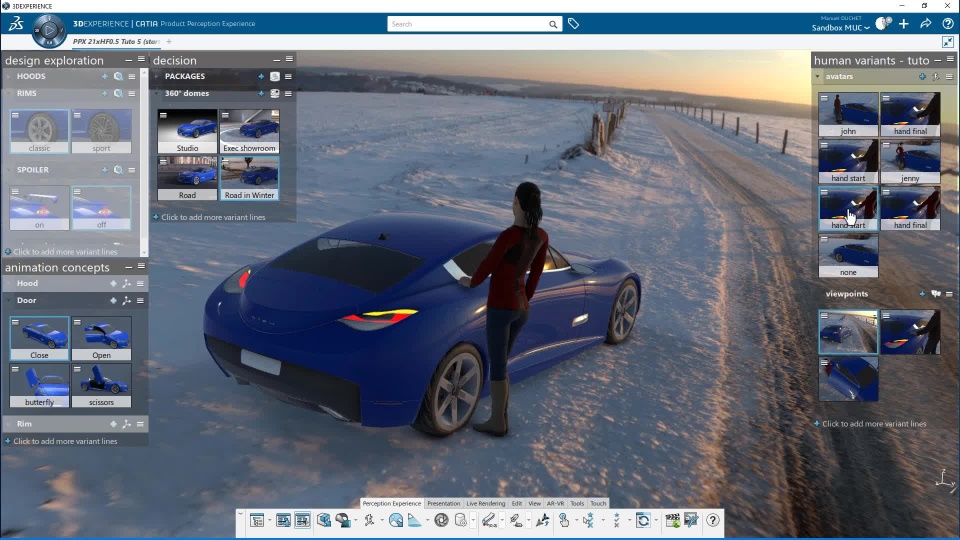Click the Door animation line icon
This screenshot has width=960, height=540.
tap(127, 301)
